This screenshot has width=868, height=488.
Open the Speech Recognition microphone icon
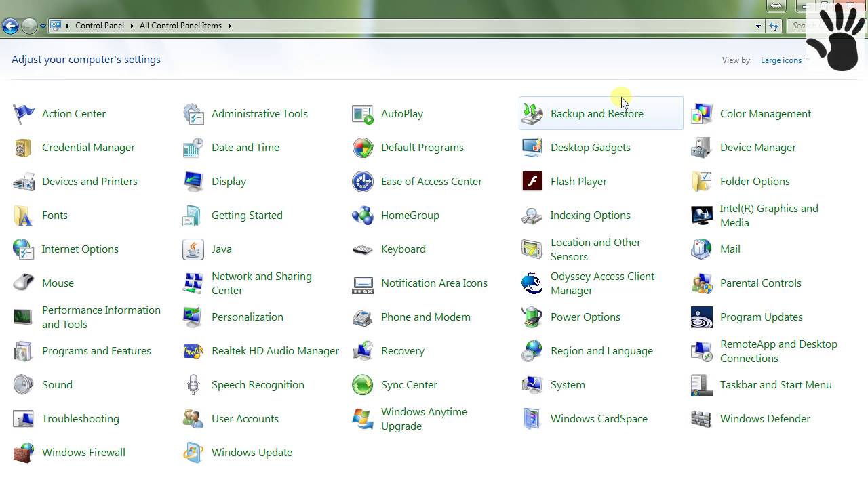coord(193,385)
